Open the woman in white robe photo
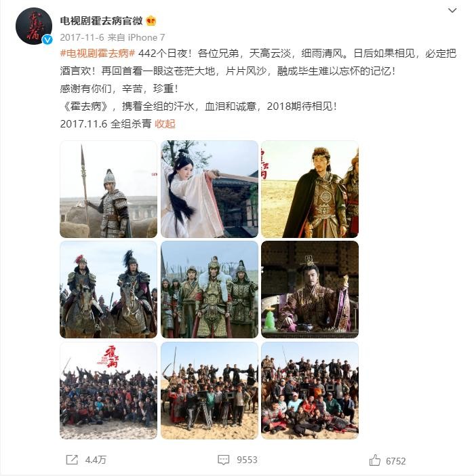Image resolution: width=474 pixels, height=476 pixels. (x=210, y=189)
